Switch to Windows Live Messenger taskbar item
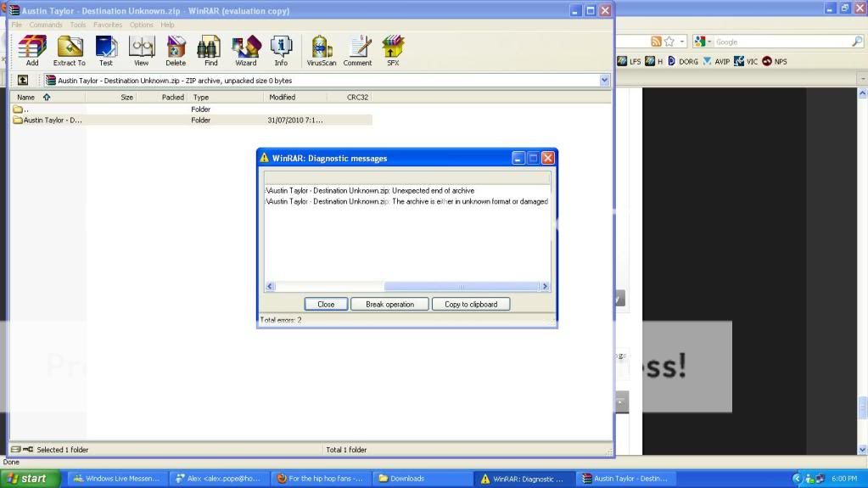This screenshot has width=868, height=488. (x=117, y=479)
